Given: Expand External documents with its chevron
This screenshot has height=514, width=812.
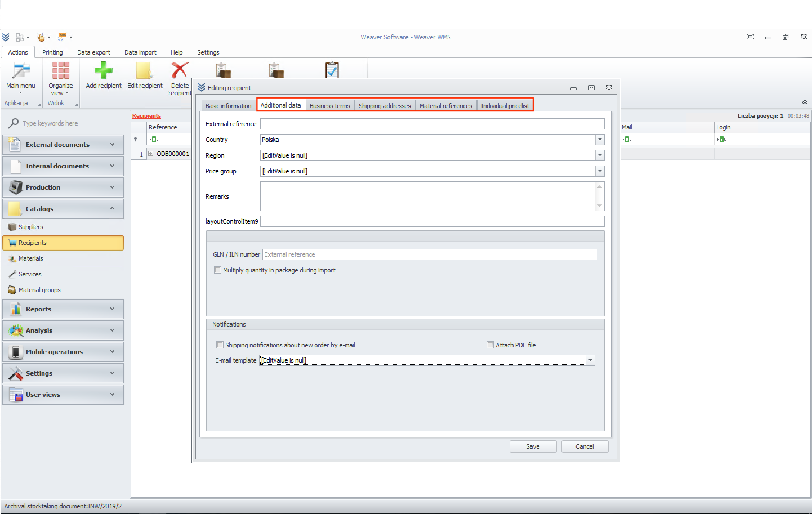Looking at the screenshot, I should click(112, 145).
